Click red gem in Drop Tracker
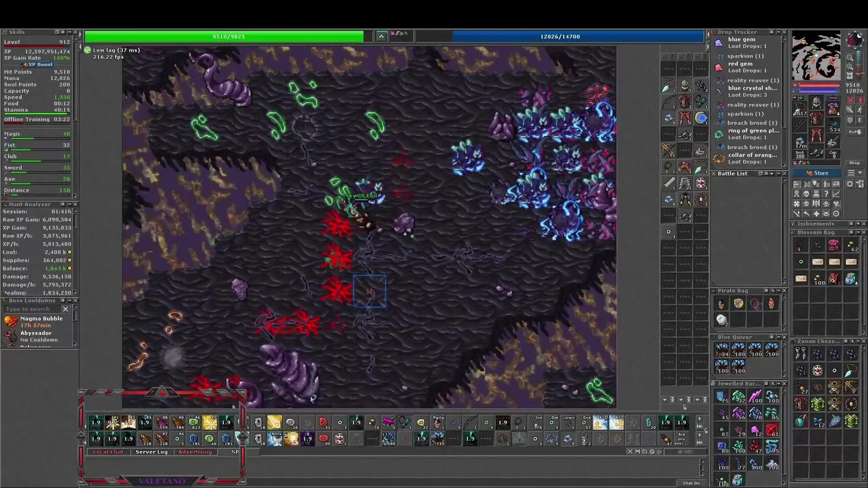868x488 pixels. (747, 67)
